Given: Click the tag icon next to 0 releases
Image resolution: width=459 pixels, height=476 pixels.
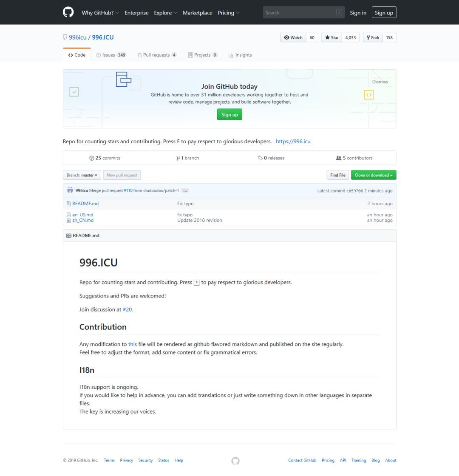Looking at the screenshot, I should (260, 158).
